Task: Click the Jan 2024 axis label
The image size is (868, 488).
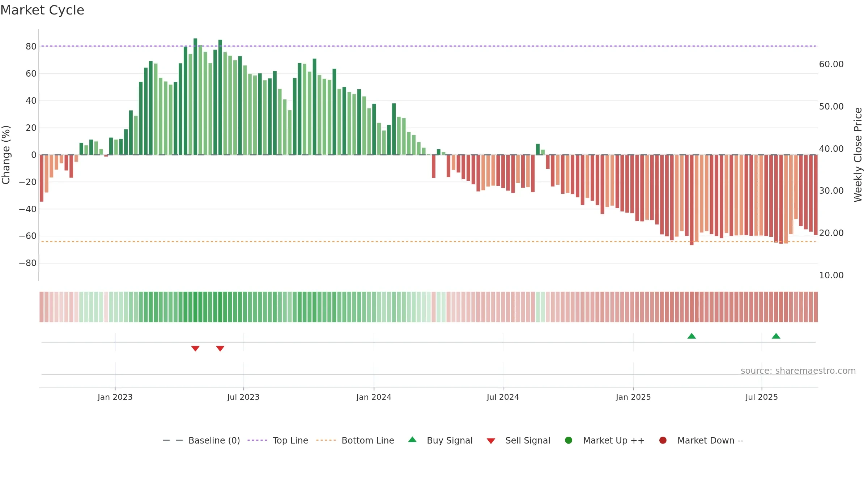Action: pyautogui.click(x=374, y=397)
